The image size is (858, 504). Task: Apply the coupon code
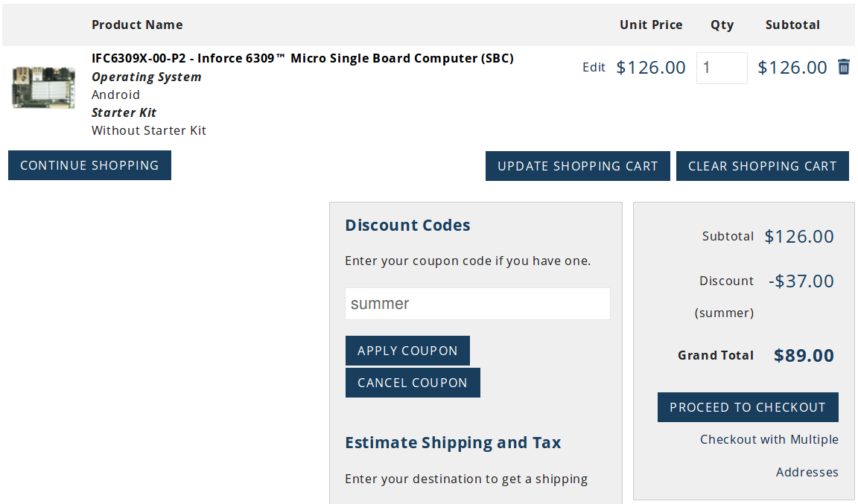point(407,351)
